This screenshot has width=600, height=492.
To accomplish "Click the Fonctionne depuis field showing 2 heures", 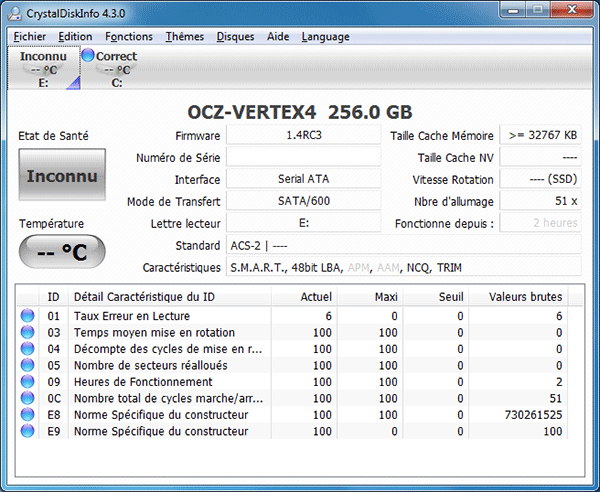I will click(540, 223).
